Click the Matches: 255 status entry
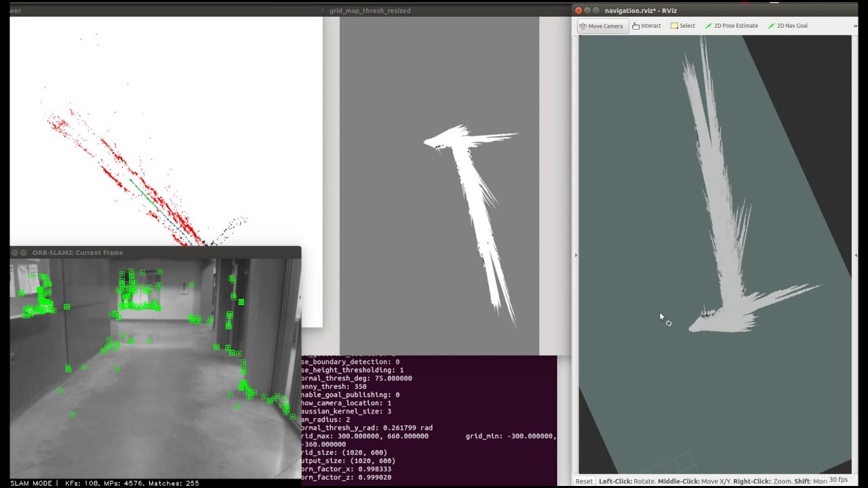Image resolution: width=868 pixels, height=488 pixels. point(174,483)
